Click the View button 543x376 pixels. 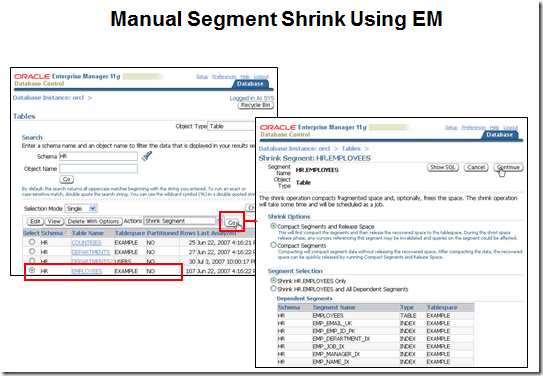[54, 221]
